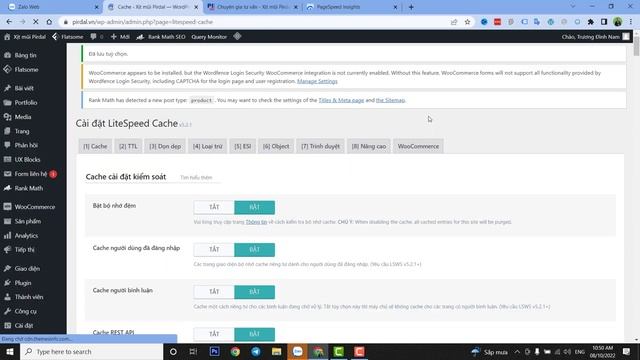Open the Sitemap link
Viewport: 640px width, 360px height.
coord(390,100)
